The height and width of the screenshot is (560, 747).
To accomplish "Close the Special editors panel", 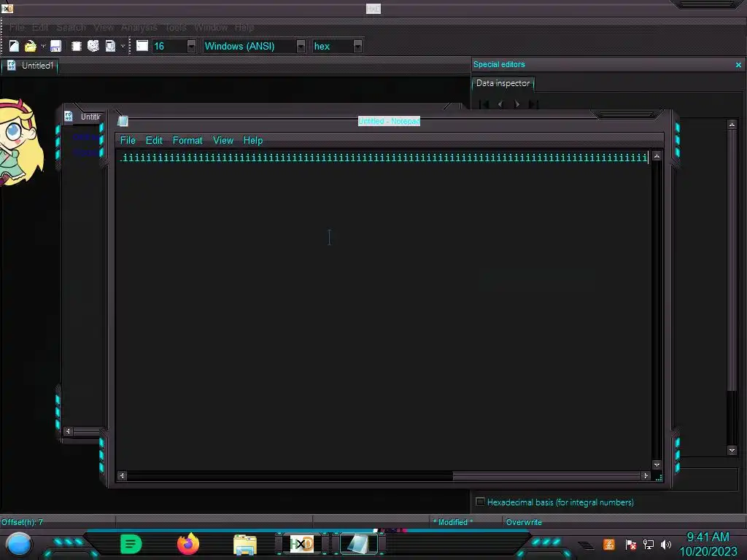I will 738,65.
